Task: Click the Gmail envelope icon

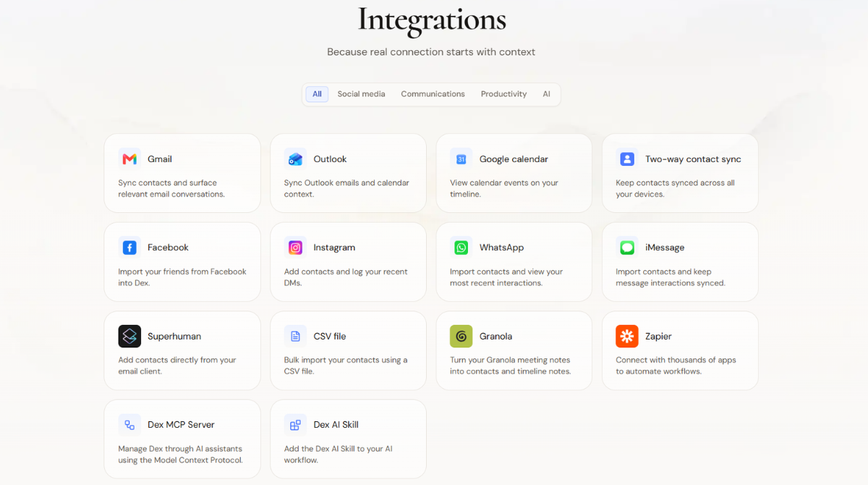Action: tap(129, 159)
